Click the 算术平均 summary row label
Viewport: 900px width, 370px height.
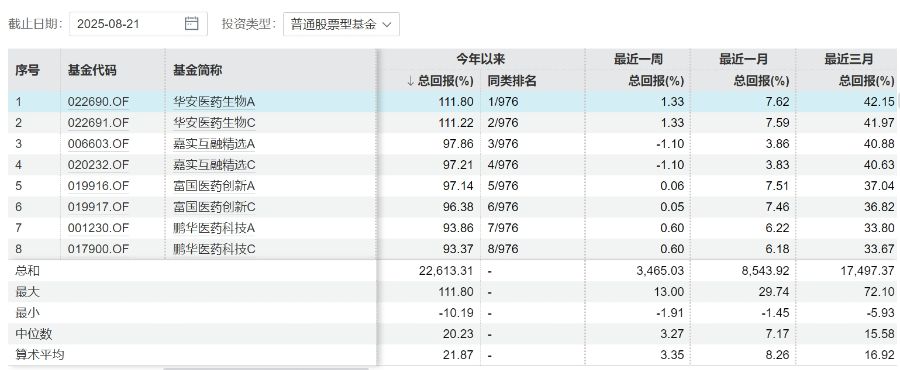(x=40, y=355)
